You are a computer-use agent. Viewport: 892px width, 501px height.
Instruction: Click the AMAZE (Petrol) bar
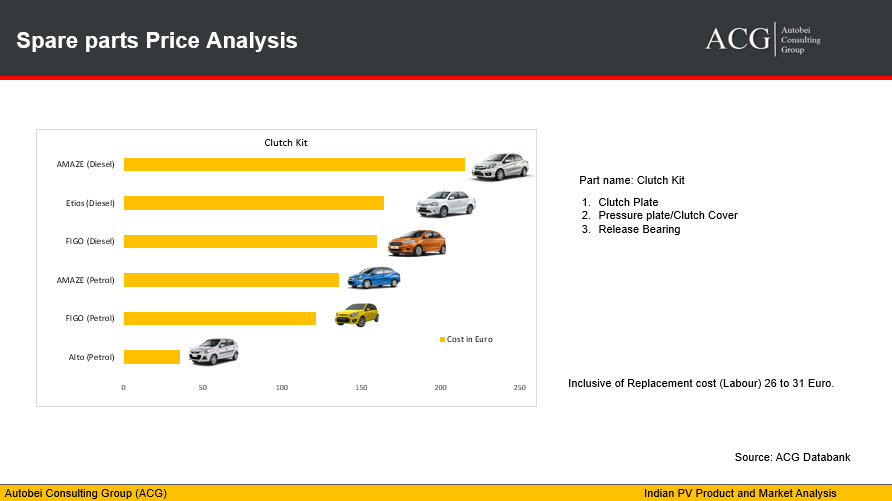coord(232,280)
